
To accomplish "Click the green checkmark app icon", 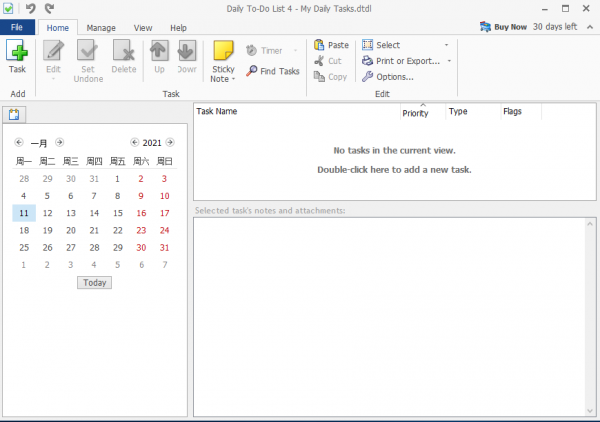I will pyautogui.click(x=8, y=8).
